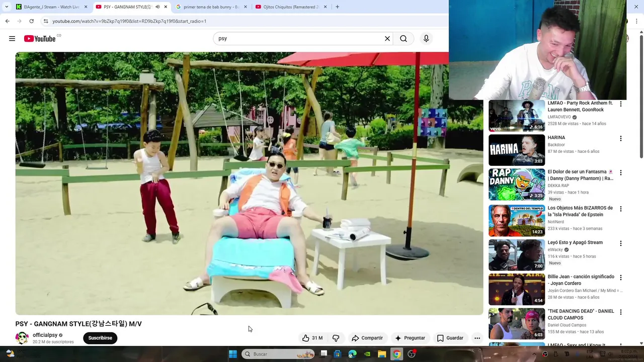Open a new browser tab

pos(337,7)
